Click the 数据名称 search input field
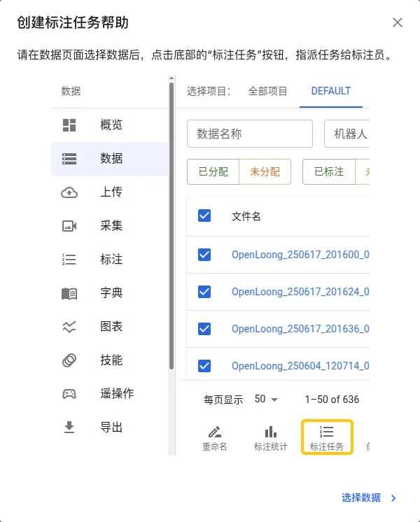 pyautogui.click(x=249, y=134)
